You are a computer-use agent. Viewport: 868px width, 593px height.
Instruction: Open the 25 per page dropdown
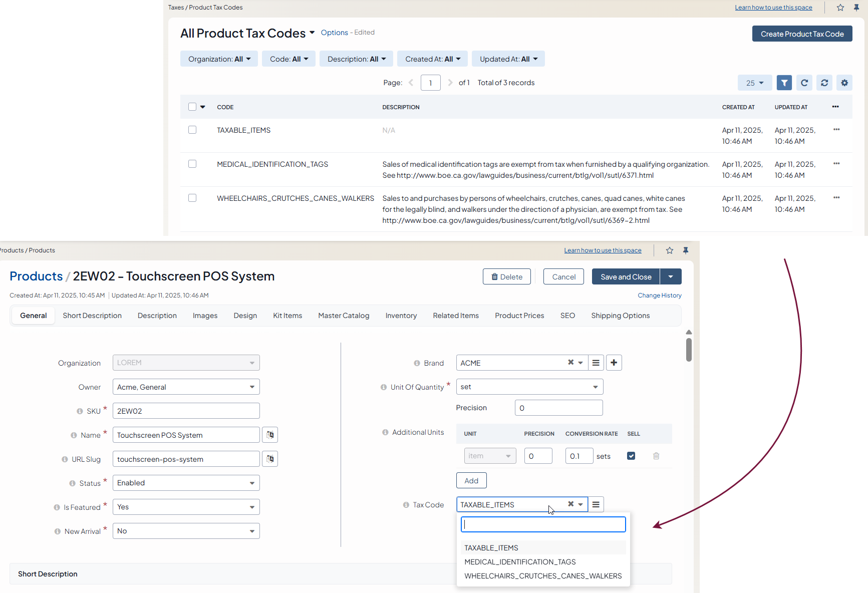click(754, 83)
